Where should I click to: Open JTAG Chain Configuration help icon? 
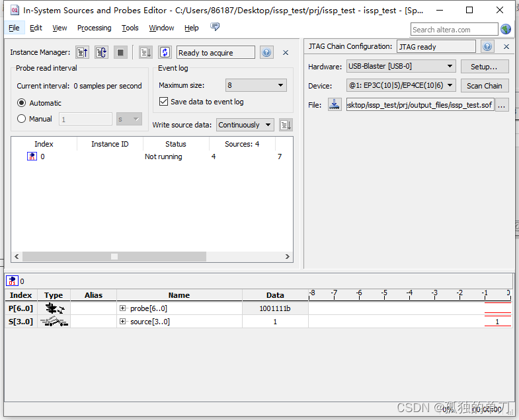click(487, 46)
